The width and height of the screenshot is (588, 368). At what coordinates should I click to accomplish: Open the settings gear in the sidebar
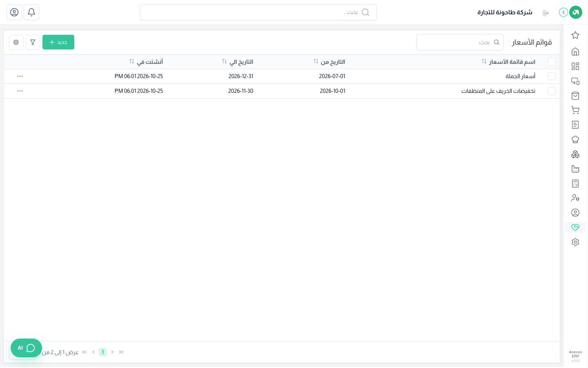pos(575,242)
